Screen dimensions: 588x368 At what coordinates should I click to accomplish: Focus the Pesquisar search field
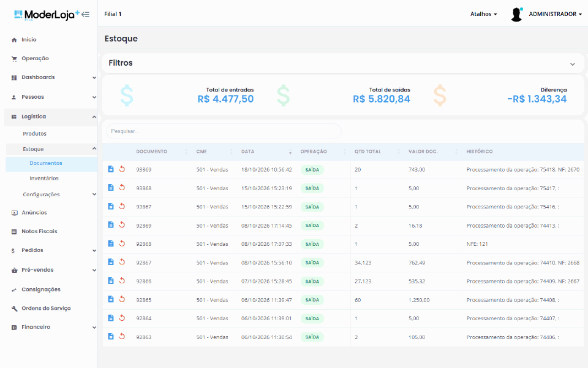224,131
